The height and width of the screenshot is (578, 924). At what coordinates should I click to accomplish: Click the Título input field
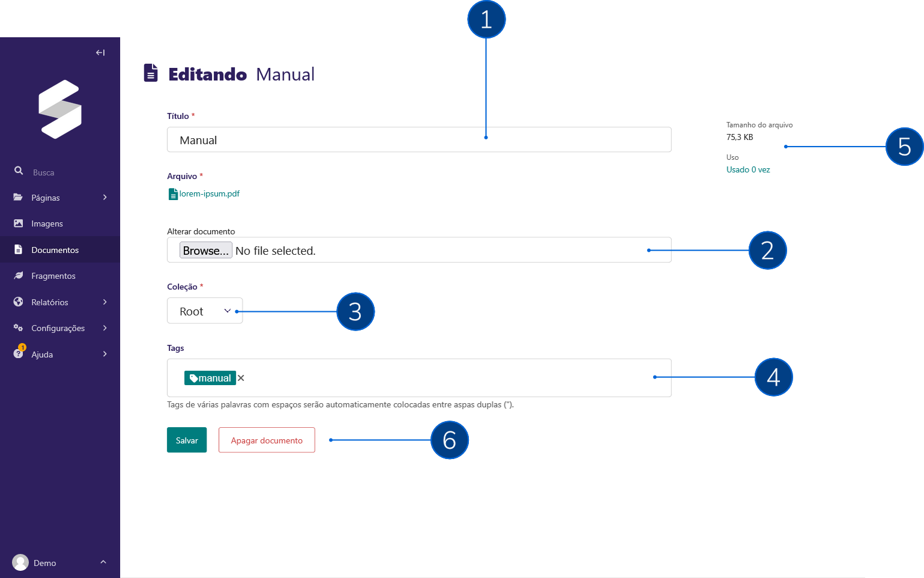(x=419, y=139)
